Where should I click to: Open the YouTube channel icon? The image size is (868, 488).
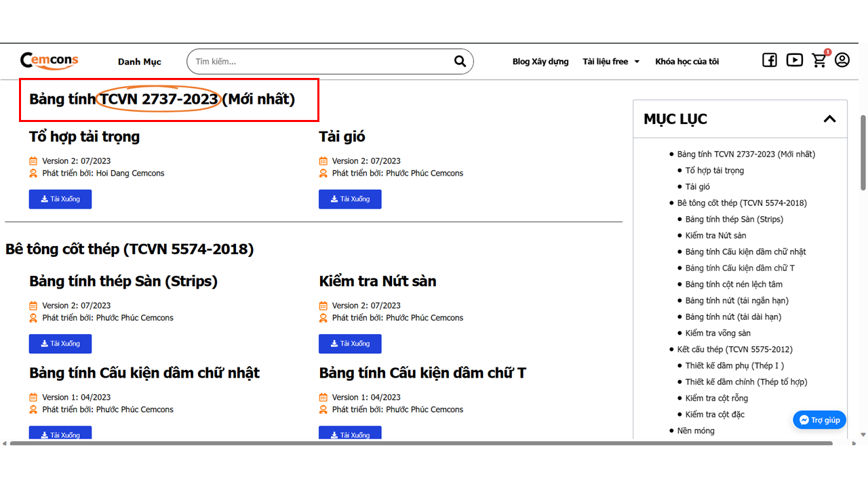point(794,60)
